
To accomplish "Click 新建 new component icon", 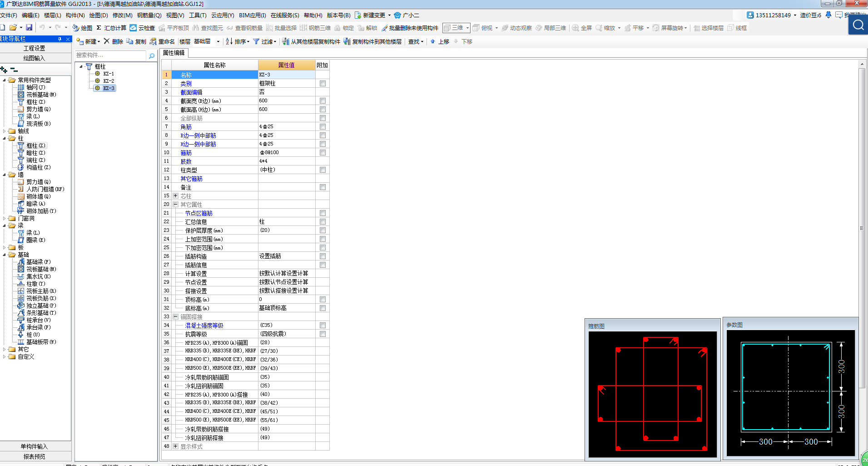I will pos(80,41).
